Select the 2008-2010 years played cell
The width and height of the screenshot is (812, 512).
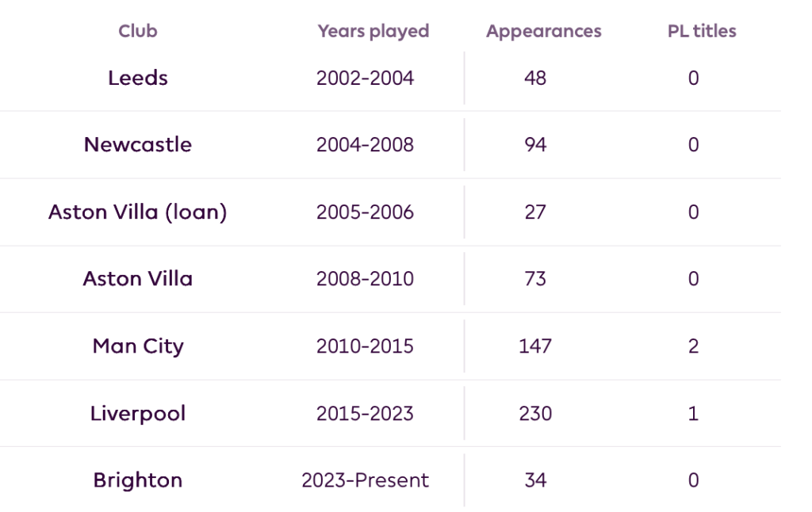[365, 279]
